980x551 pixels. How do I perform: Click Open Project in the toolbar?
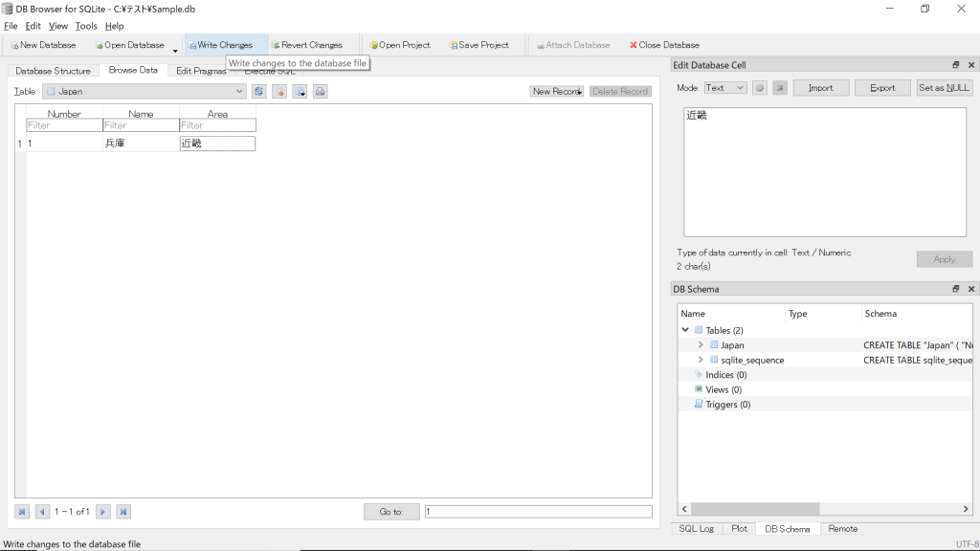click(x=400, y=45)
